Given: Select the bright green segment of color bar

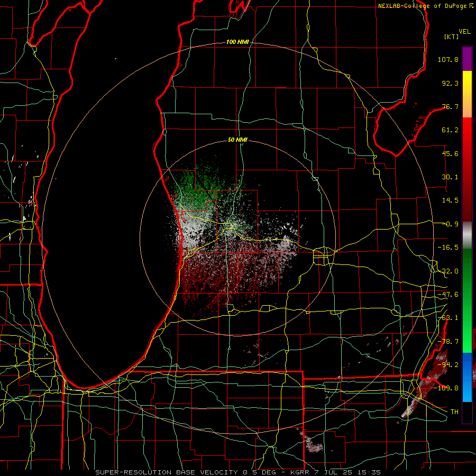Looking at the screenshot, I should [x=467, y=328].
